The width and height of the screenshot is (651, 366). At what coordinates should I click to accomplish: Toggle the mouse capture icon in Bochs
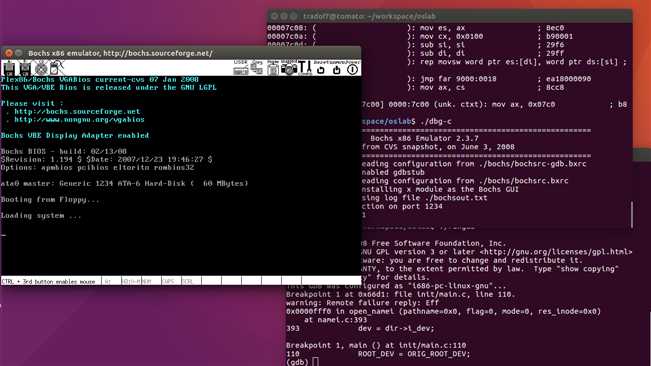57,68
